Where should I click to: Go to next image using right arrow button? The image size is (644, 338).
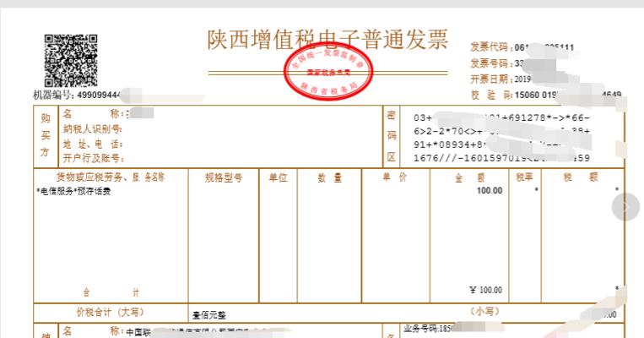626,206
